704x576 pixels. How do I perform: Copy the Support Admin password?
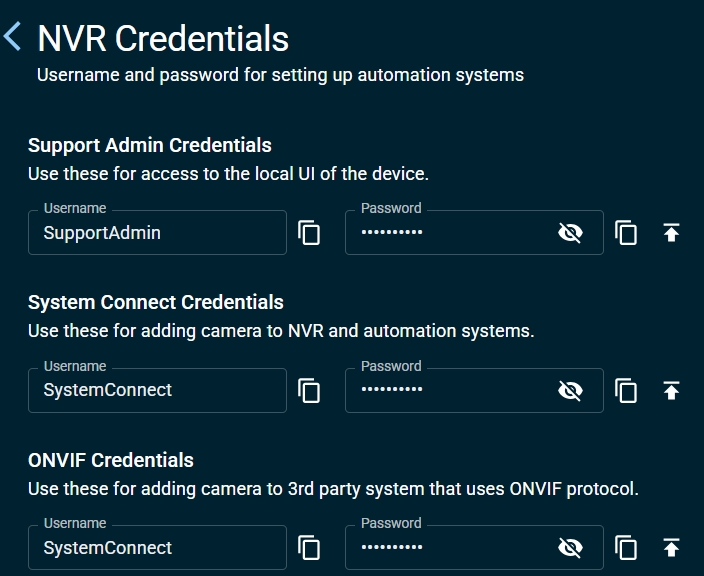click(x=626, y=233)
